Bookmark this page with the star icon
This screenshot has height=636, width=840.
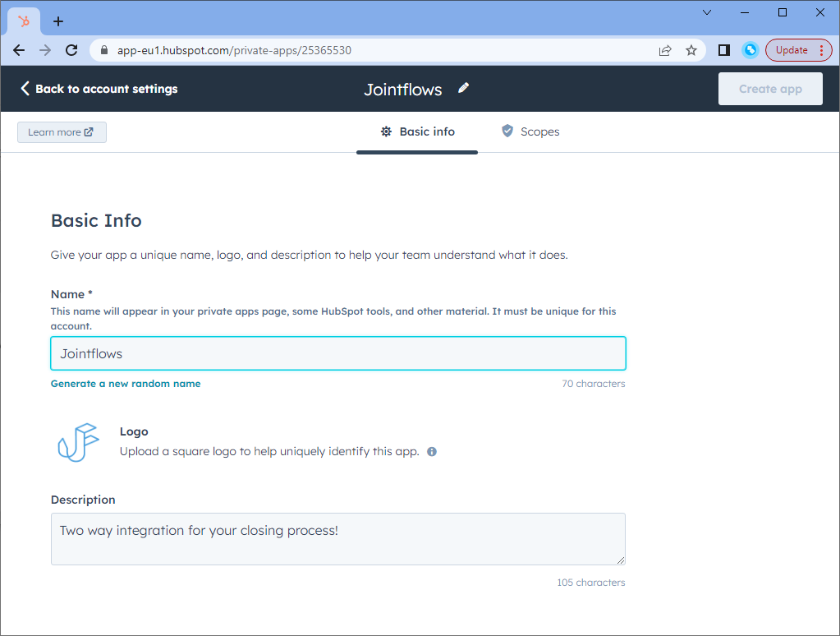click(x=691, y=50)
